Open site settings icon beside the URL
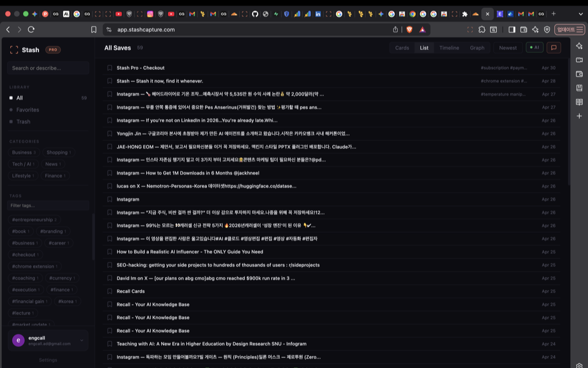The width and height of the screenshot is (588, 368). (109, 29)
